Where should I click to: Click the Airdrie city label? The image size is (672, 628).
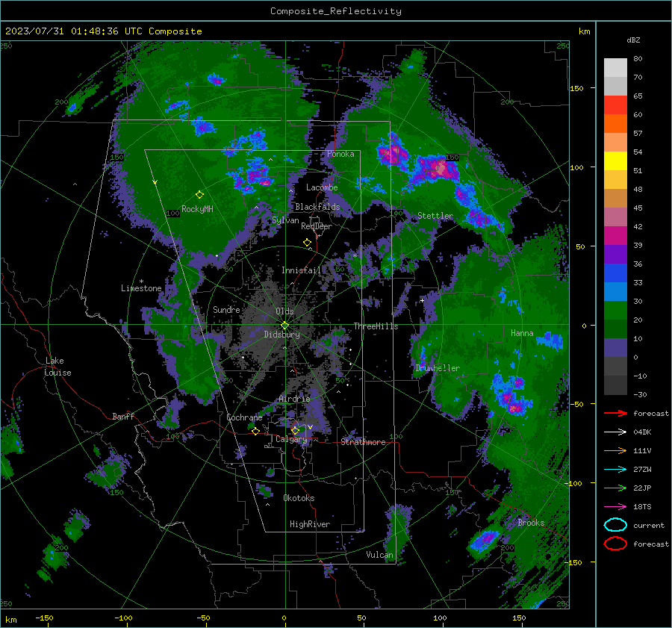(x=294, y=399)
